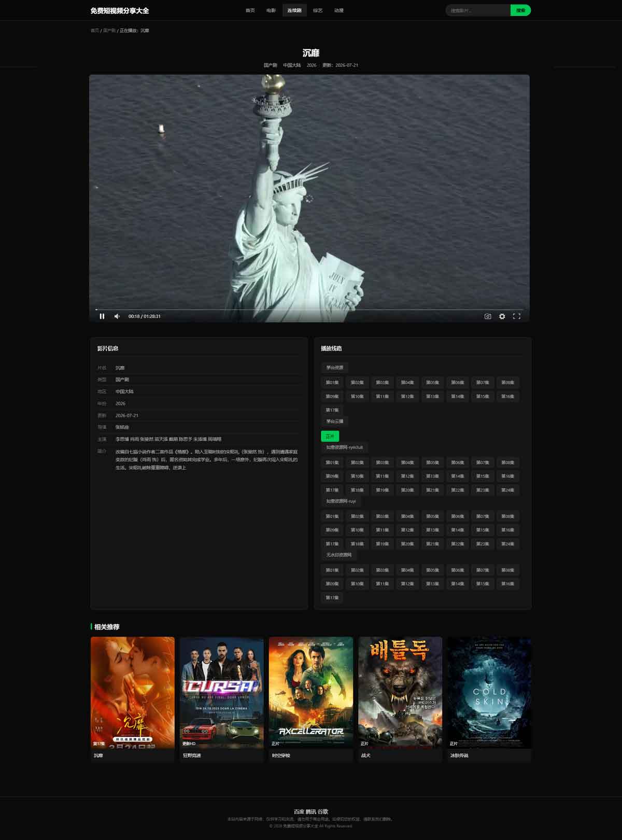Play 第09集 under 无水印资源网

pos(332,584)
